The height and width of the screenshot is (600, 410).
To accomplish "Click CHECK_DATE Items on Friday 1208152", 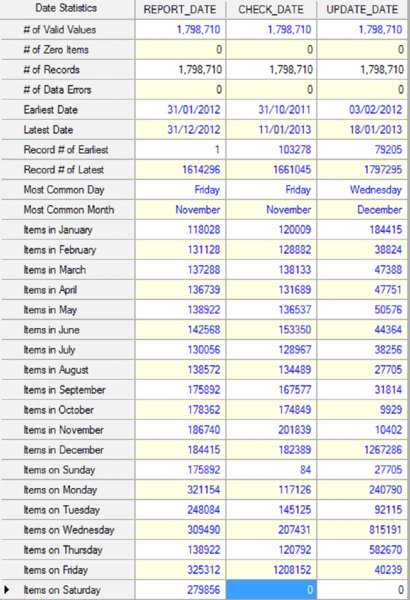I will click(292, 570).
